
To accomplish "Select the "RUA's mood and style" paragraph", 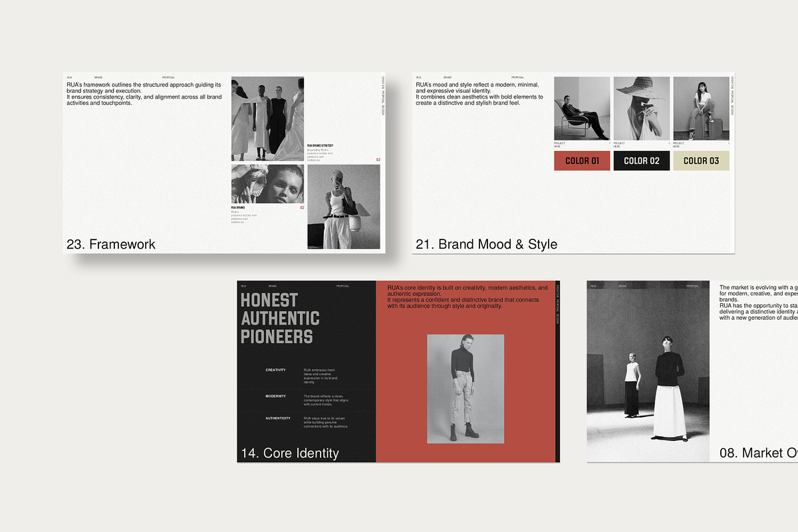I will 480,94.
